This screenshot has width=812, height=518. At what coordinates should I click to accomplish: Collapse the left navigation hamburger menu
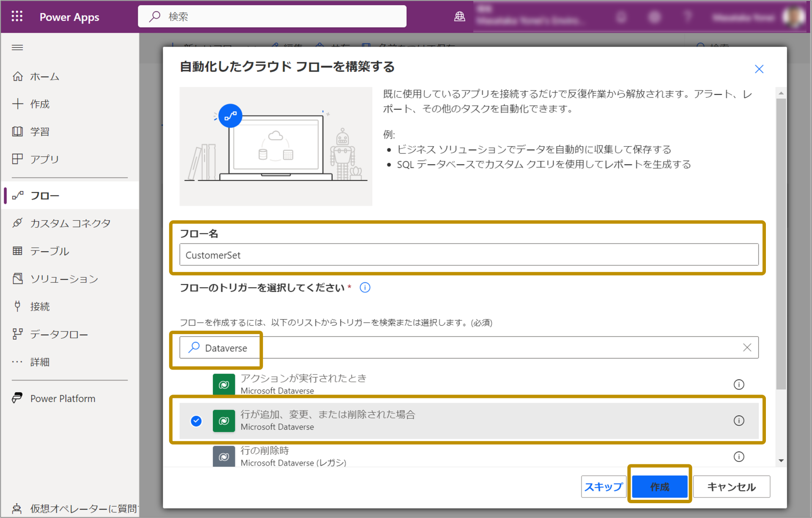[17, 47]
